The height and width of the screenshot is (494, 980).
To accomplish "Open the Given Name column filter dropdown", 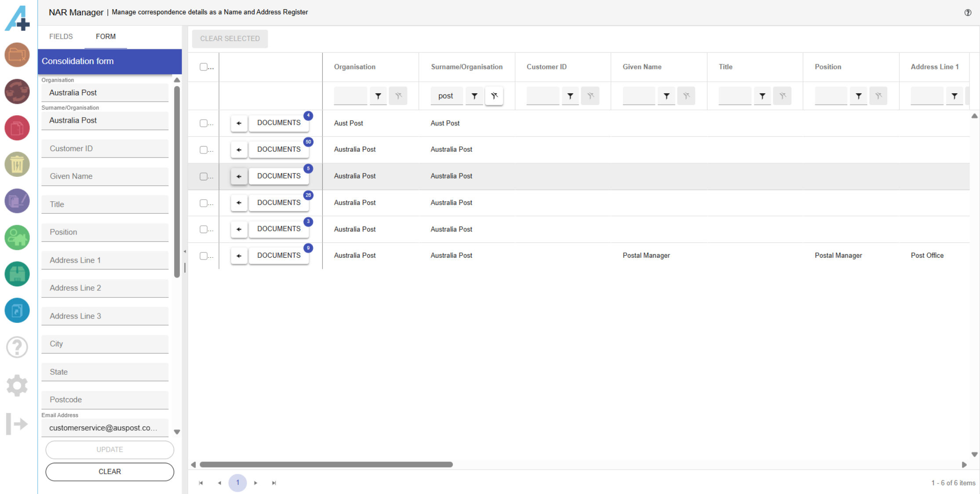I will tap(667, 96).
